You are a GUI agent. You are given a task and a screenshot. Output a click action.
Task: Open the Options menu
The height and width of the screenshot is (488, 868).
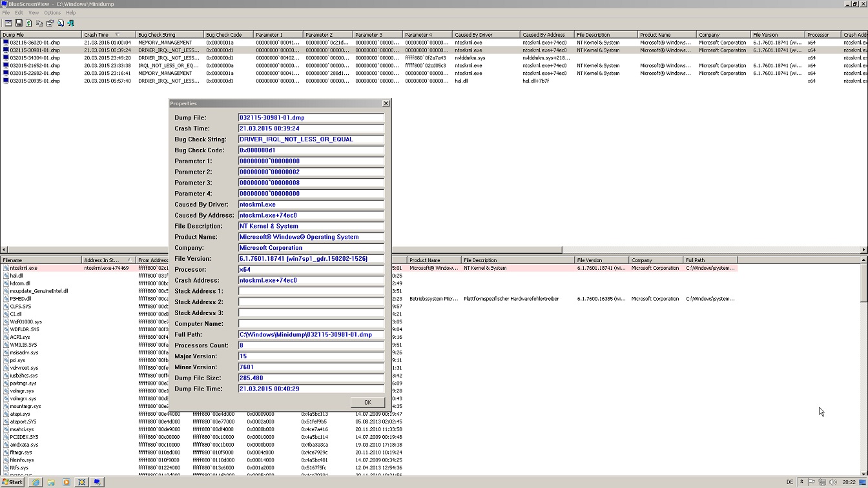[52, 12]
